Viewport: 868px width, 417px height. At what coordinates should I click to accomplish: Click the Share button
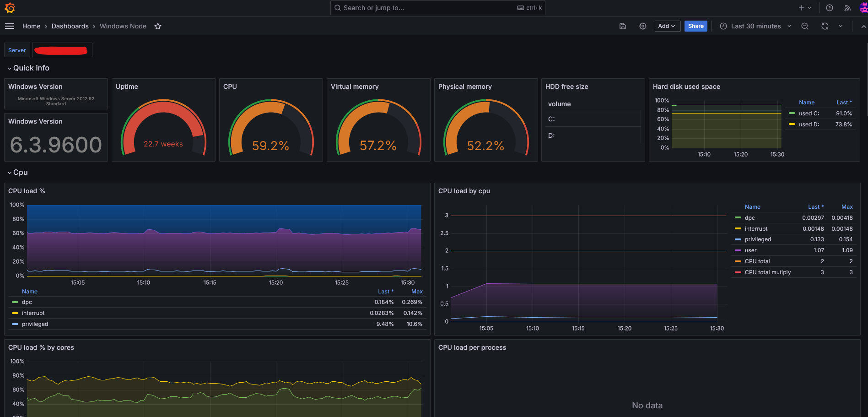coord(695,26)
